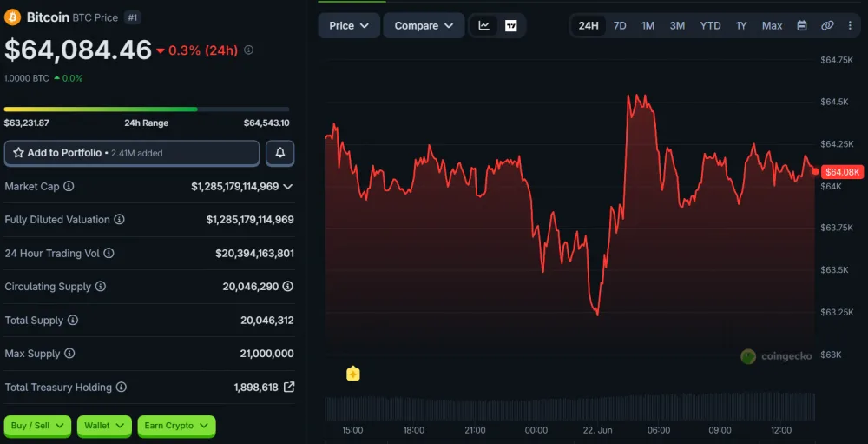Show Total Treasury Holding info icon

122,387
